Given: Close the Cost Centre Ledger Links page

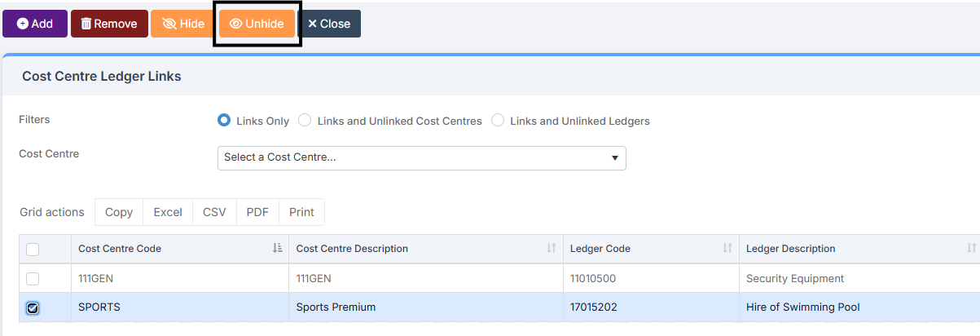Looking at the screenshot, I should pyautogui.click(x=329, y=24).
